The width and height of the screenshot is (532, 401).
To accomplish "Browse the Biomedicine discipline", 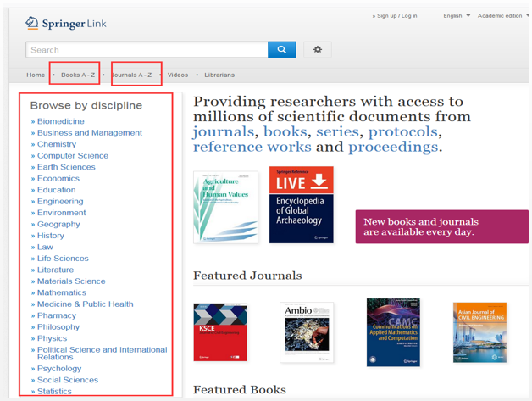I will tap(61, 121).
